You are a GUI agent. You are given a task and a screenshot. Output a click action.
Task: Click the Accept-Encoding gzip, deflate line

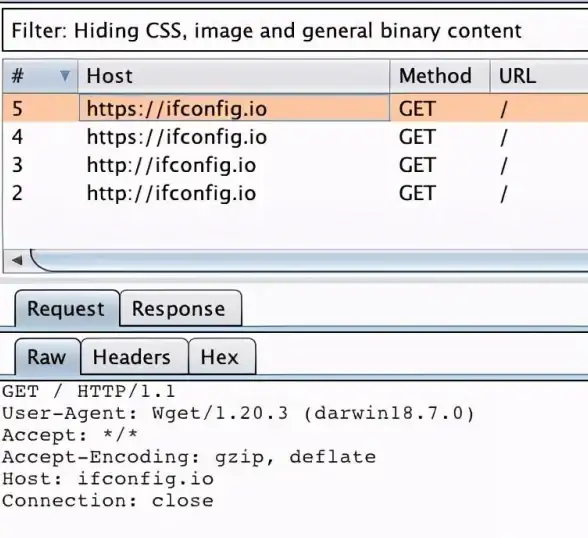pyautogui.click(x=189, y=457)
